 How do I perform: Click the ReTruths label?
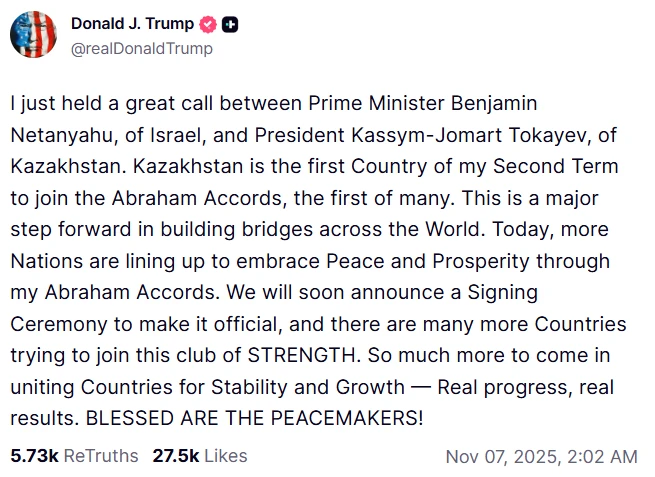coord(101,456)
